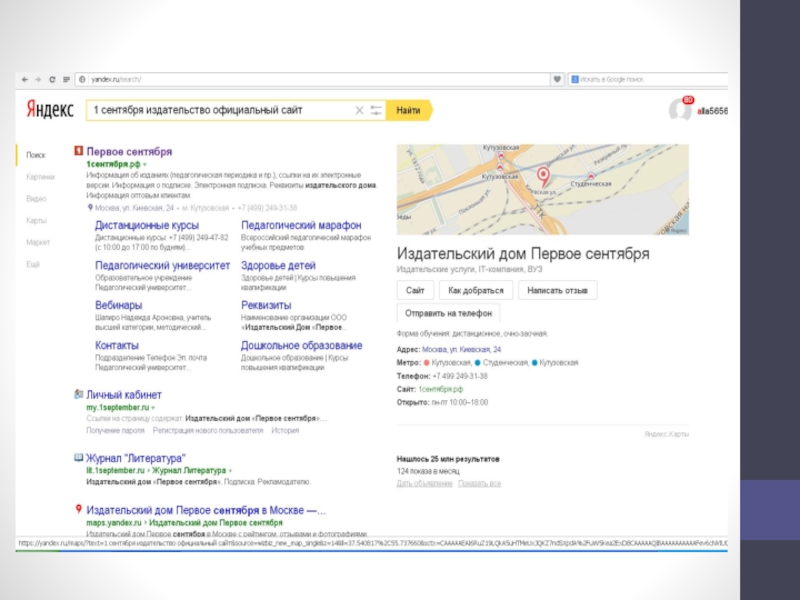The image size is (800, 600).
Task: Click the Найти search button
Action: [409, 110]
